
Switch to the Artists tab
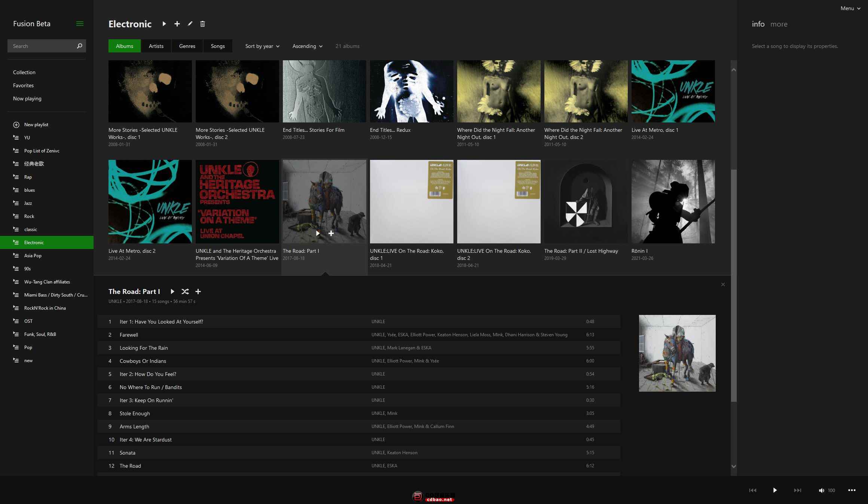(156, 46)
